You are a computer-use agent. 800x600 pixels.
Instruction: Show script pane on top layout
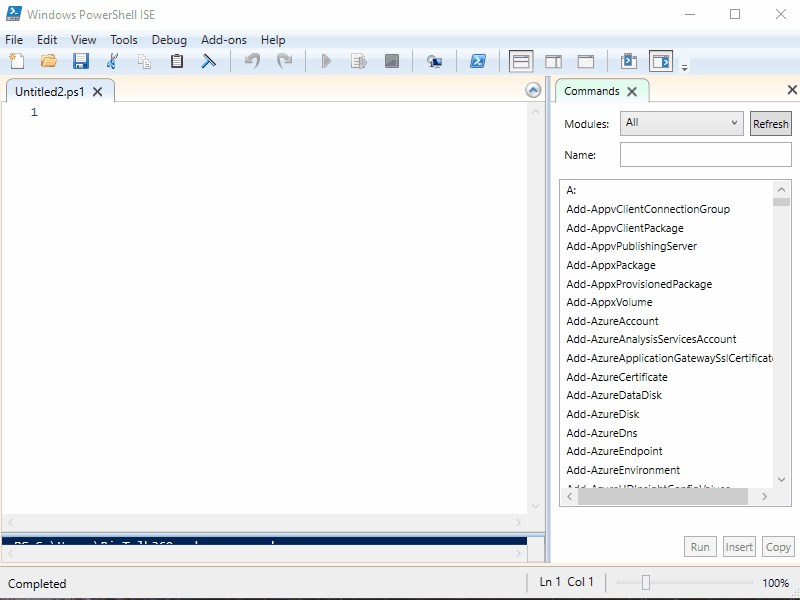pos(521,61)
